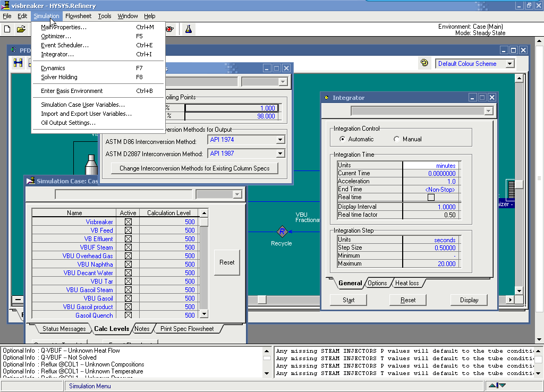Click Solver Holding in Simulation menu

click(x=59, y=77)
